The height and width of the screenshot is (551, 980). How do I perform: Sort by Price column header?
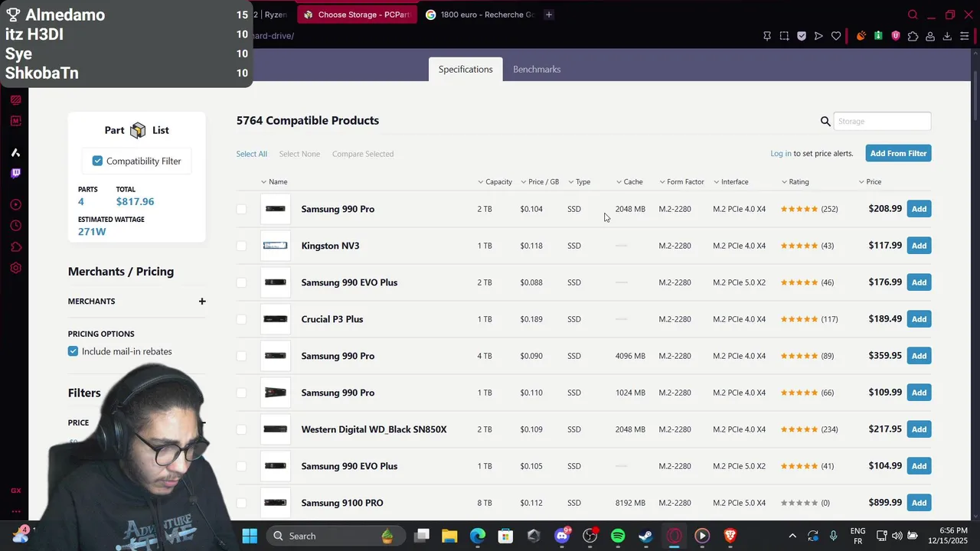click(870, 182)
